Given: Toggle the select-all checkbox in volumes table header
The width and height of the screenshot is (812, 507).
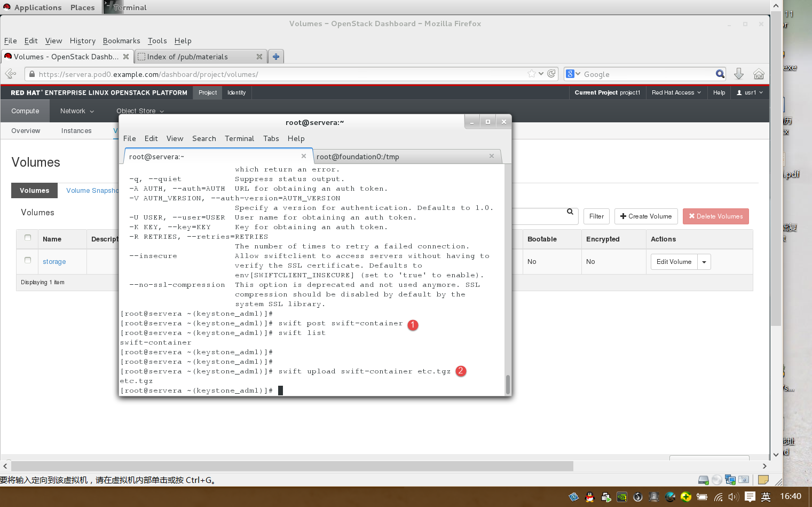Looking at the screenshot, I should (28, 238).
